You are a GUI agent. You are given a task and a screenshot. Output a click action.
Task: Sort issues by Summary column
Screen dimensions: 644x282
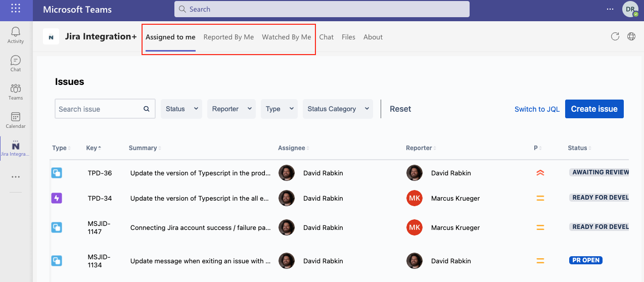click(145, 148)
